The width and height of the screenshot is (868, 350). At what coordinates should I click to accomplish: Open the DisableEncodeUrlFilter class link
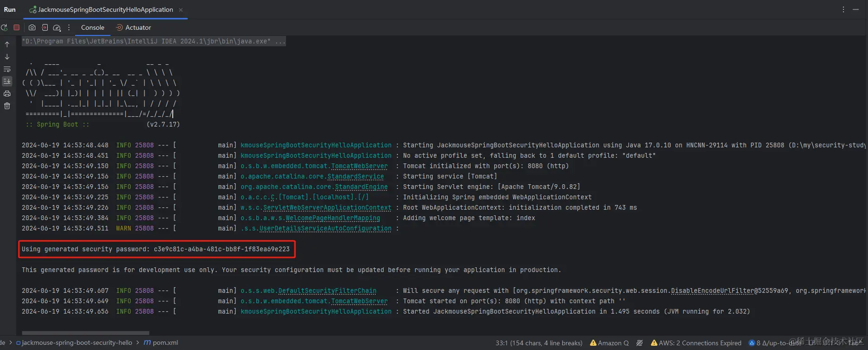tap(712, 291)
